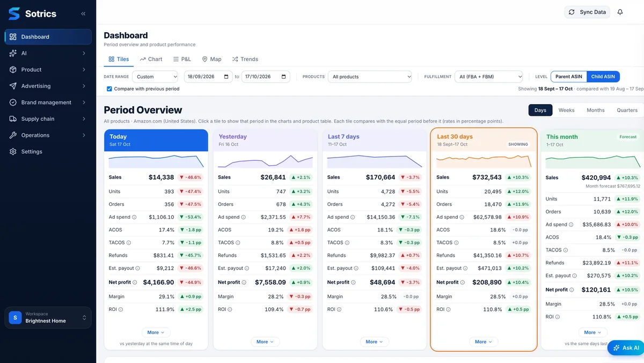Click TACOS info icon in Today tile
The height and width of the screenshot is (363, 644).
tap(129, 243)
